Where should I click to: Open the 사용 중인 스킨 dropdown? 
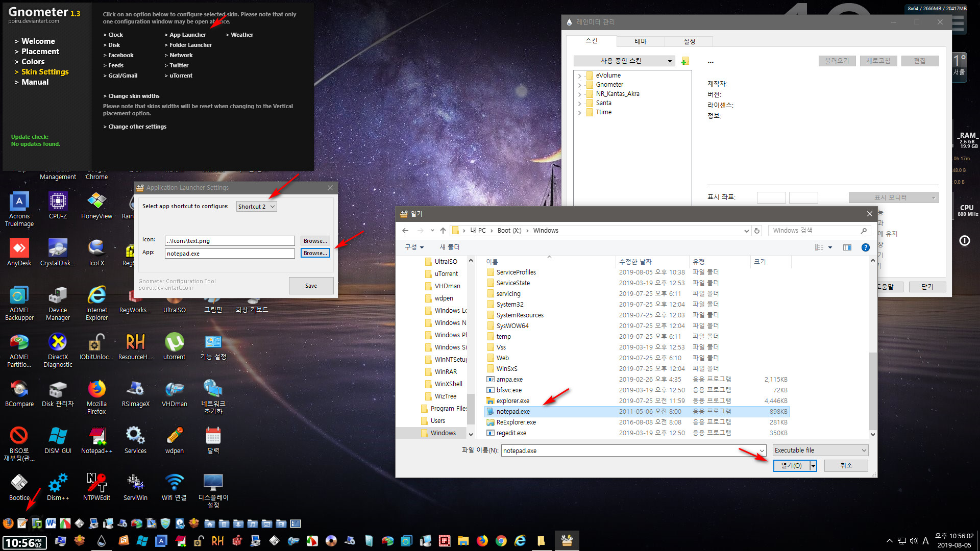tap(624, 61)
